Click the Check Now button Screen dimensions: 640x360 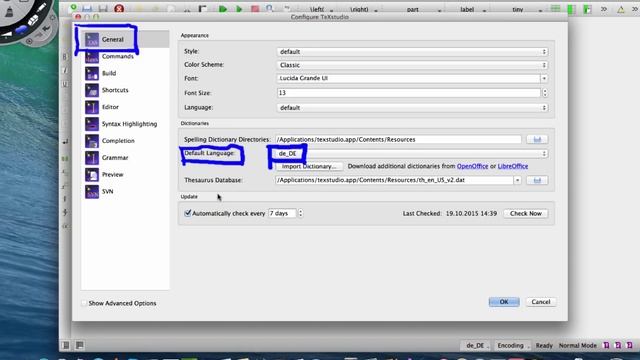tap(526, 213)
